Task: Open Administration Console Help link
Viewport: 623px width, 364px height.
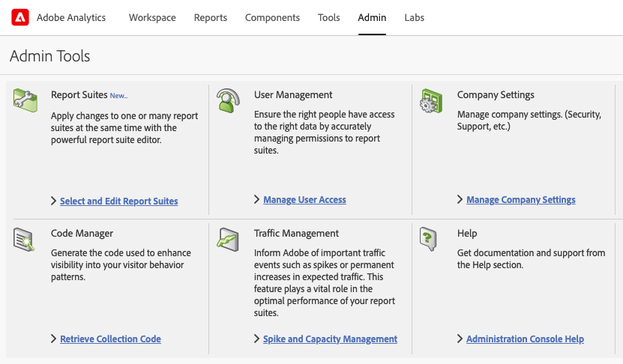Action: pyautogui.click(x=525, y=339)
